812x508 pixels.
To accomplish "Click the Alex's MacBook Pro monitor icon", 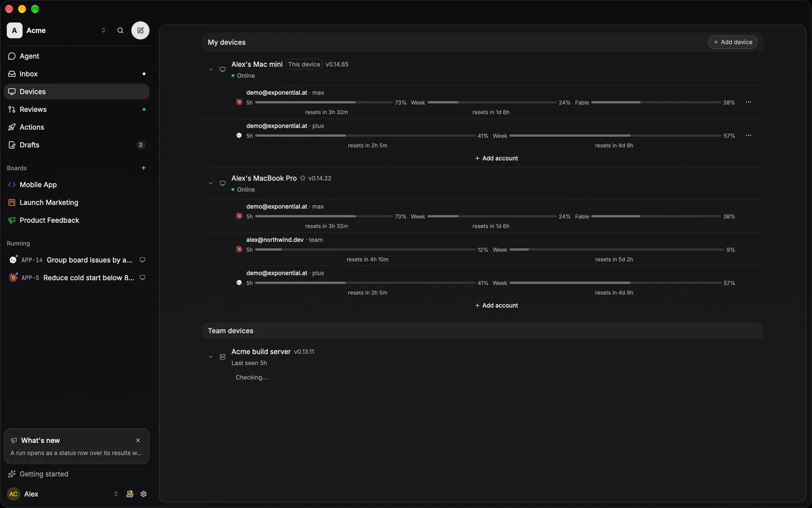I will [222, 184].
